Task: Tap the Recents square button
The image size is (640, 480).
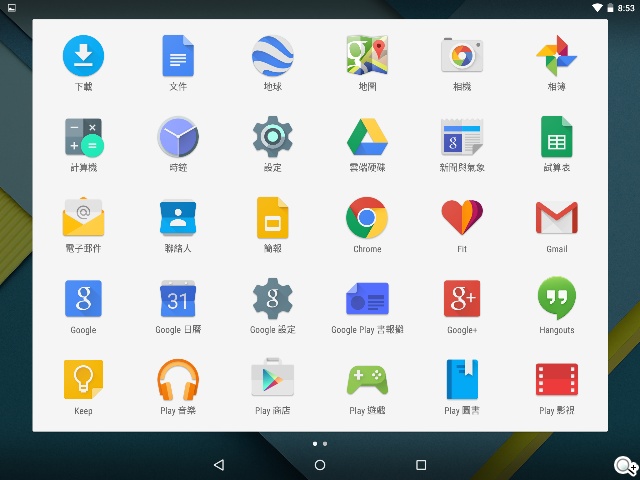Action: [x=421, y=464]
